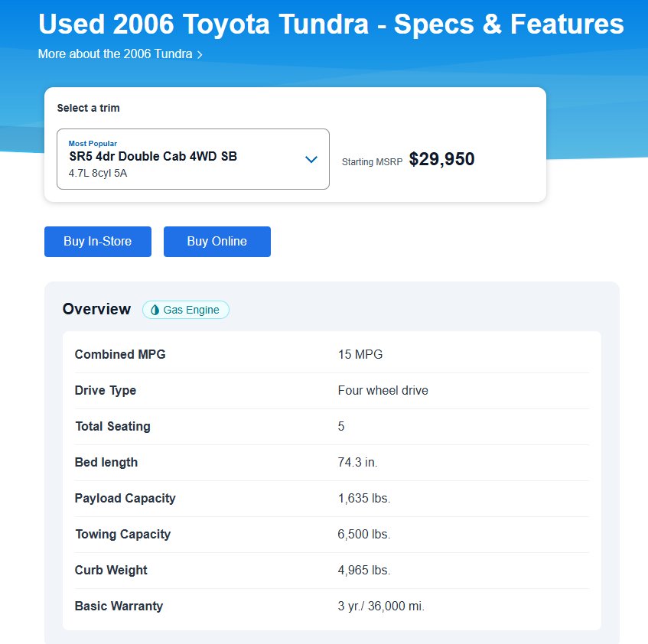
Task: Click the trim dropdown chevron arrow
Action: coord(311,159)
